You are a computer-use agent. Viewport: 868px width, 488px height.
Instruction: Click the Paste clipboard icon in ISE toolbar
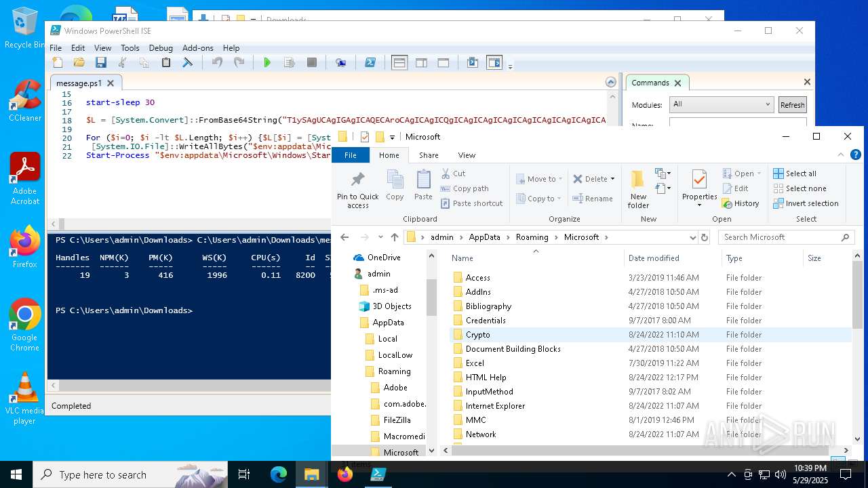166,62
